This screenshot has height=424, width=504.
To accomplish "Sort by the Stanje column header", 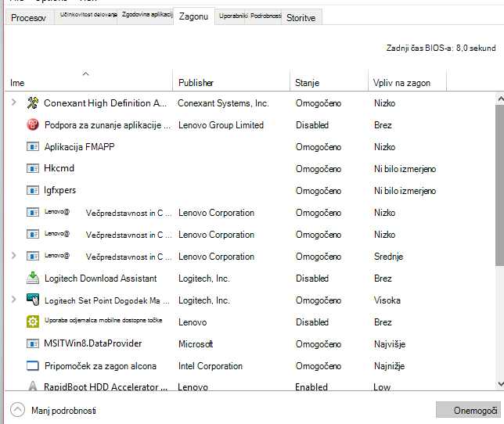I will click(329, 81).
